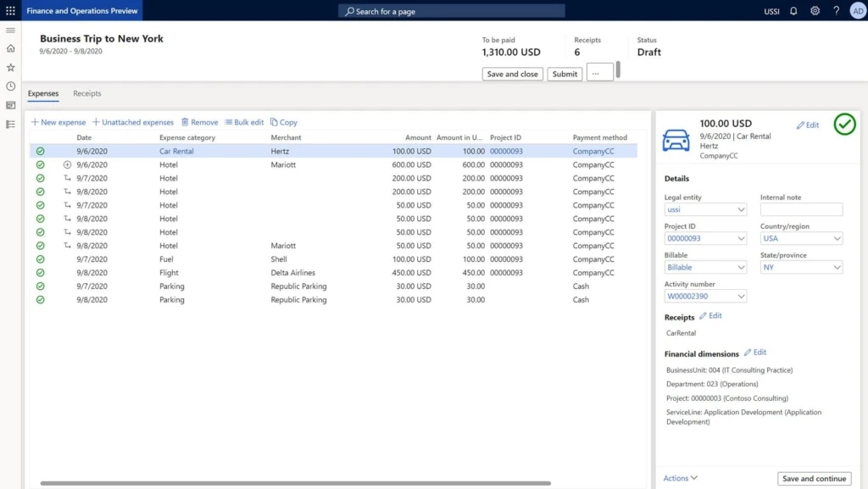This screenshot has height=489, width=868.
Task: Open the Settings gear menu
Action: click(x=815, y=11)
